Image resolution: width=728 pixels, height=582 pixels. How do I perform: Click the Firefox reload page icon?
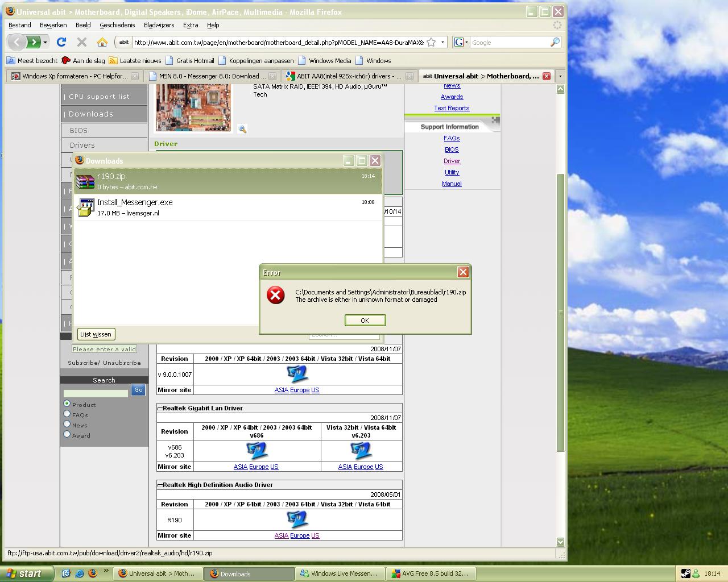pyautogui.click(x=61, y=42)
